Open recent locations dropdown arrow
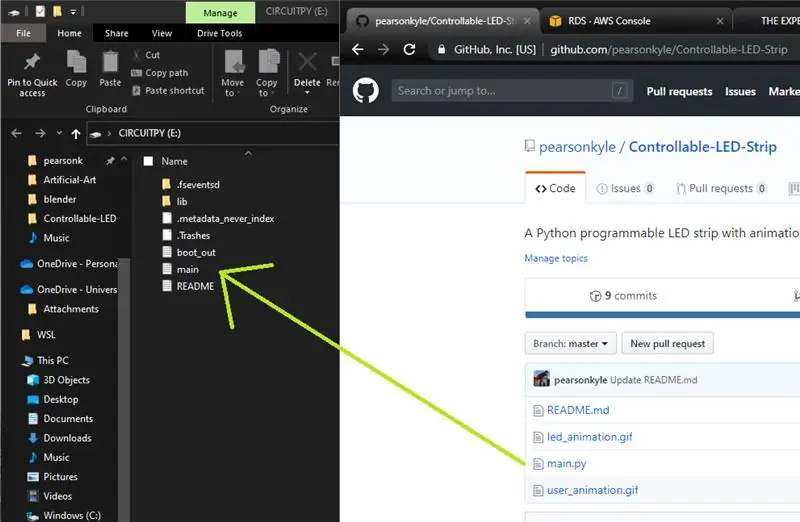The height and width of the screenshot is (522, 800). pyautogui.click(x=59, y=133)
